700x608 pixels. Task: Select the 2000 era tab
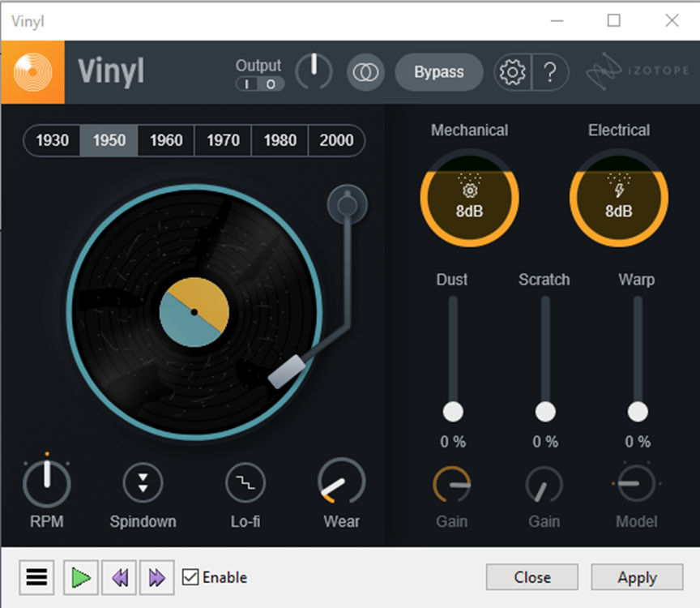point(336,140)
